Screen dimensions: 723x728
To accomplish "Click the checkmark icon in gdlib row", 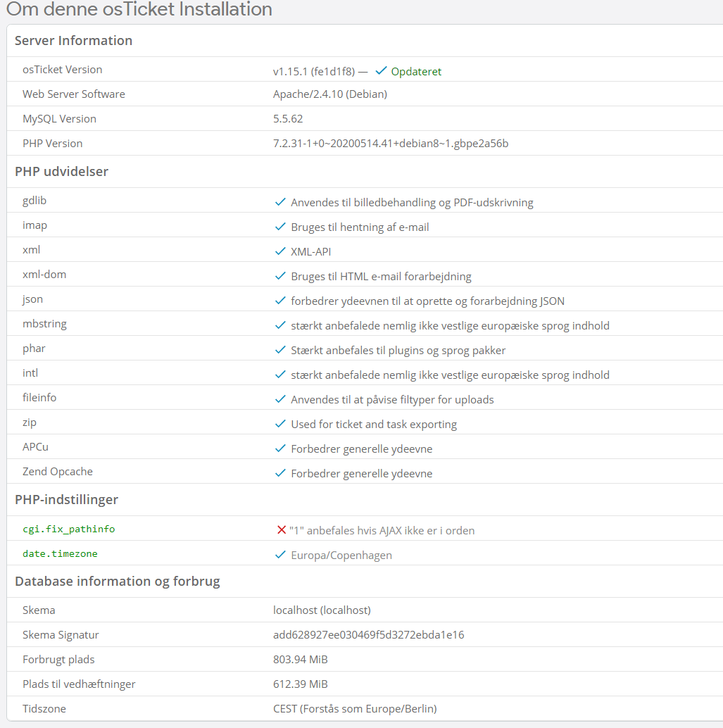I will click(x=280, y=202).
